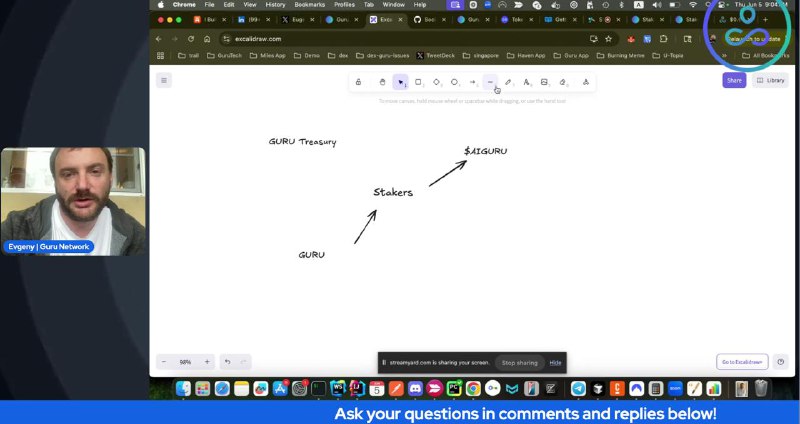Open the Miles App bookmarks folder

coord(267,56)
